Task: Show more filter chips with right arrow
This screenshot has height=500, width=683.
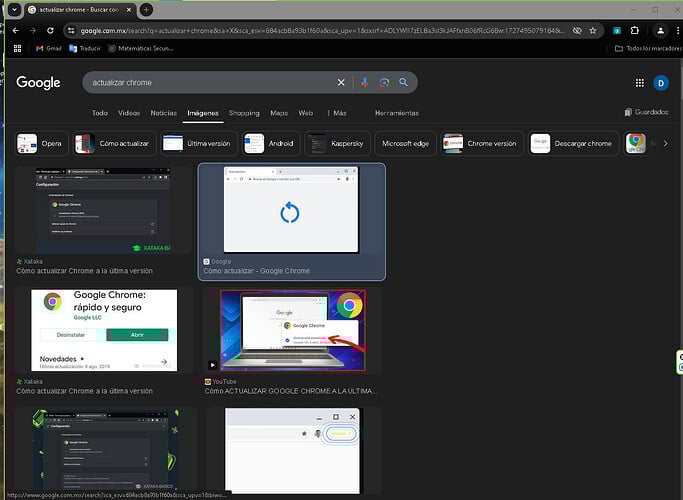Action: click(665, 143)
